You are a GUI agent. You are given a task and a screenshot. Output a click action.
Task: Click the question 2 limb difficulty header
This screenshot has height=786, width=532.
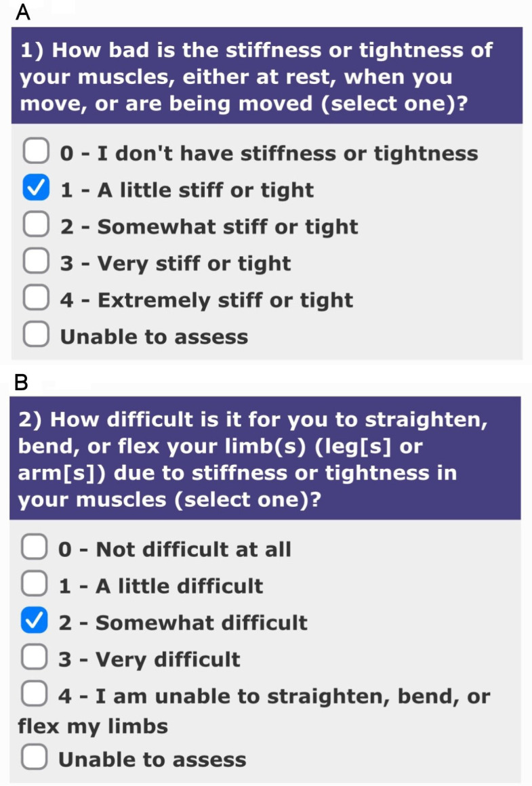253,459
